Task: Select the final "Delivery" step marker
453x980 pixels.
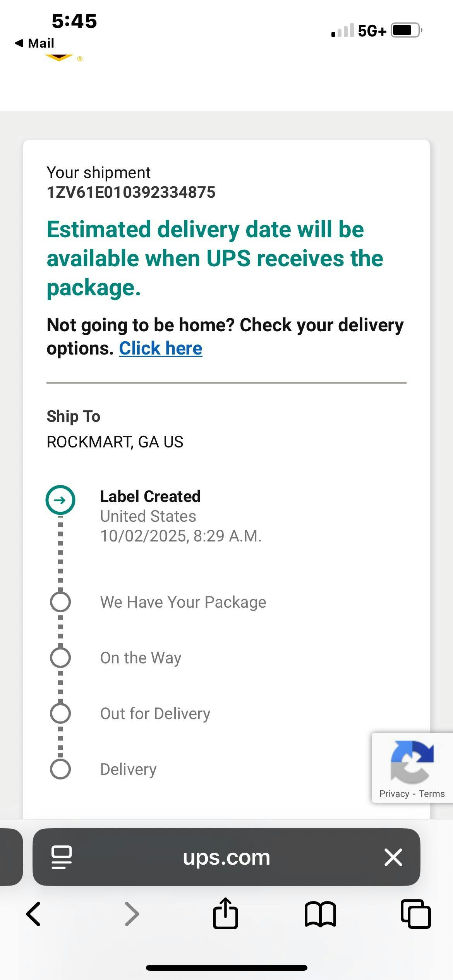Action: pyautogui.click(x=60, y=769)
